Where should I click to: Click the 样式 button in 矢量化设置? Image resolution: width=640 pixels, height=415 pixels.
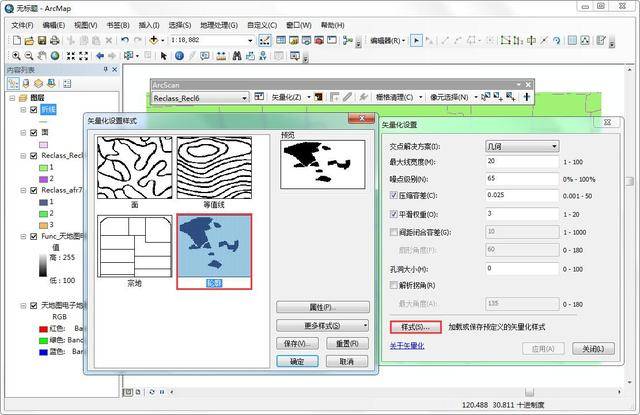pos(416,327)
